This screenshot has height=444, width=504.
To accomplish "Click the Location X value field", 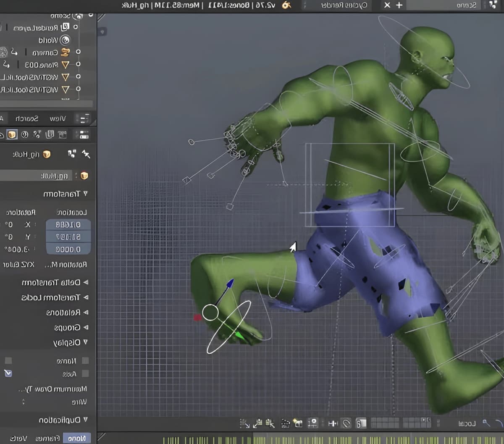I will (68, 225).
